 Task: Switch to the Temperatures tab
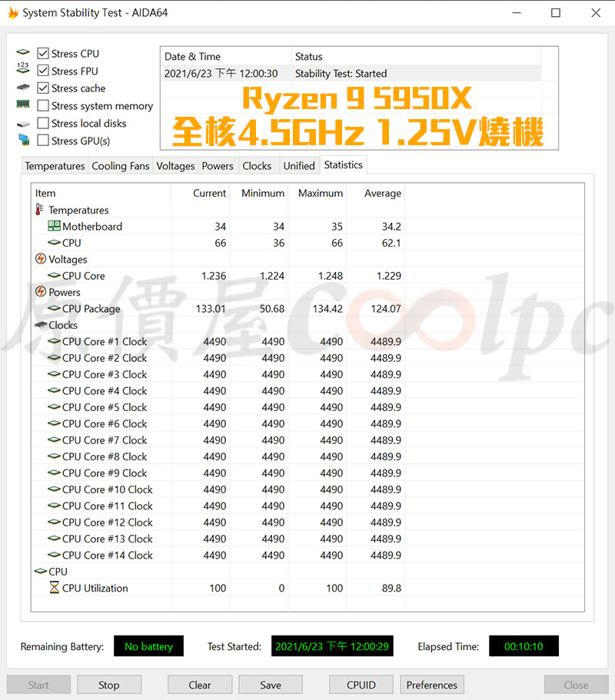(55, 166)
